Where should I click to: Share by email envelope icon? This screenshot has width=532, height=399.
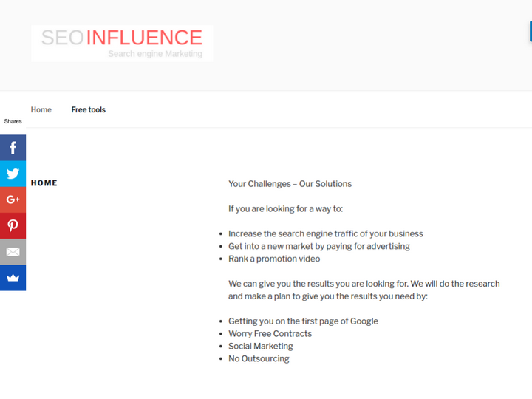pyautogui.click(x=13, y=252)
